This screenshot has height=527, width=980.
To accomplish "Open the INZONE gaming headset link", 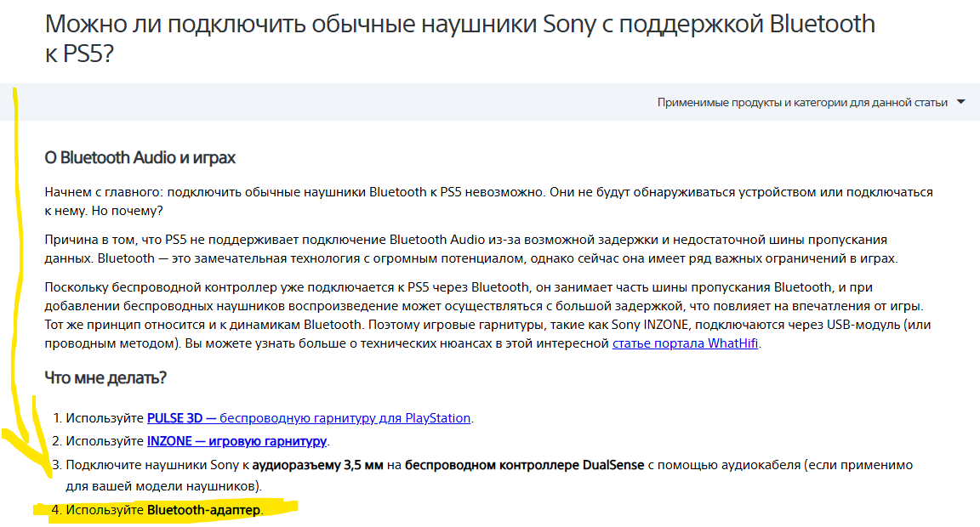I will [x=236, y=441].
